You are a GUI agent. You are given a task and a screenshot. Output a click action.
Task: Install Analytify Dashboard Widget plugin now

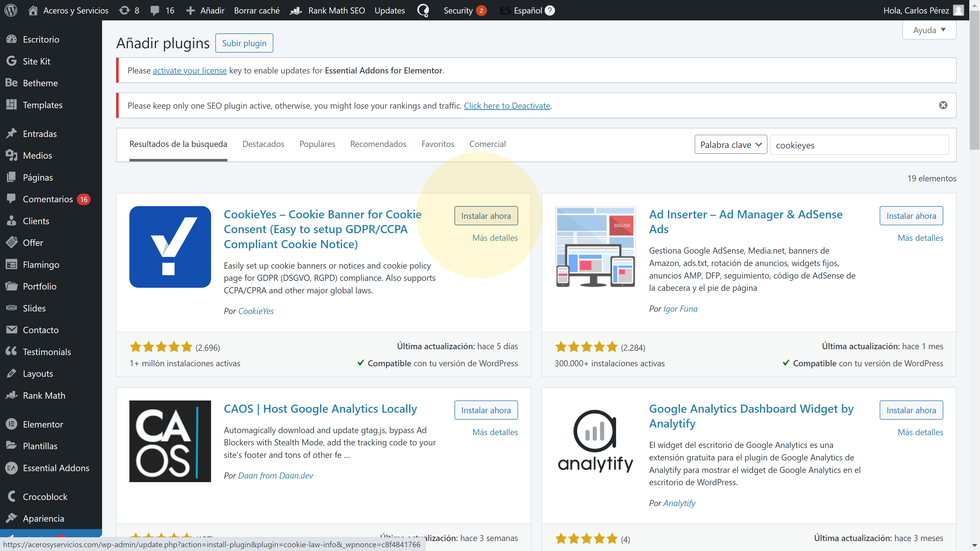(911, 410)
